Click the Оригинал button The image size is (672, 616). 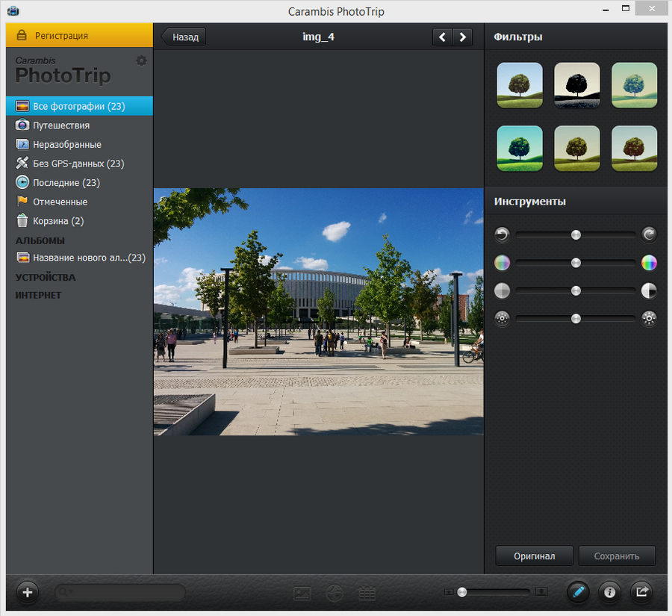534,556
